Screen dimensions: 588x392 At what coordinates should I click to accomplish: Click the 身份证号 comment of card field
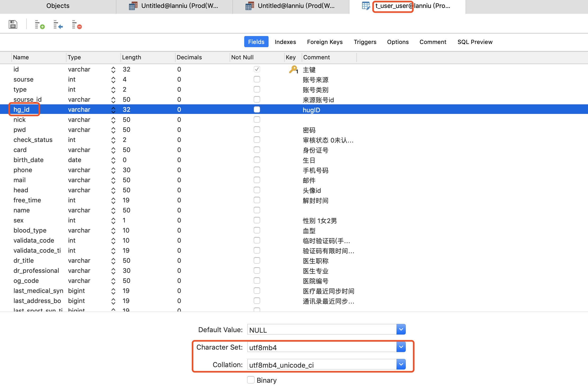(315, 150)
